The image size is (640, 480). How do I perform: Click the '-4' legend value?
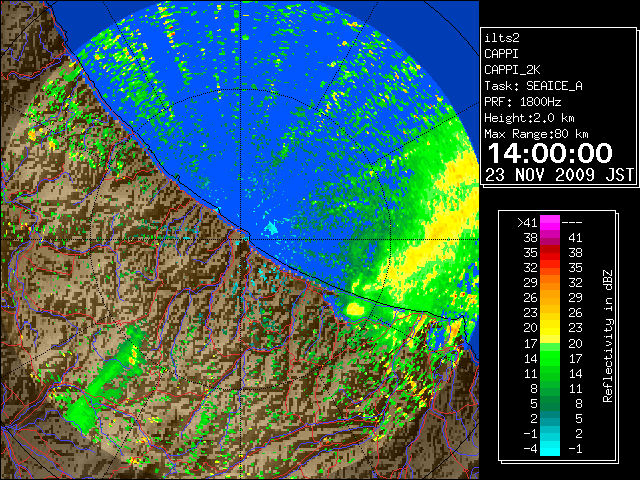530,449
